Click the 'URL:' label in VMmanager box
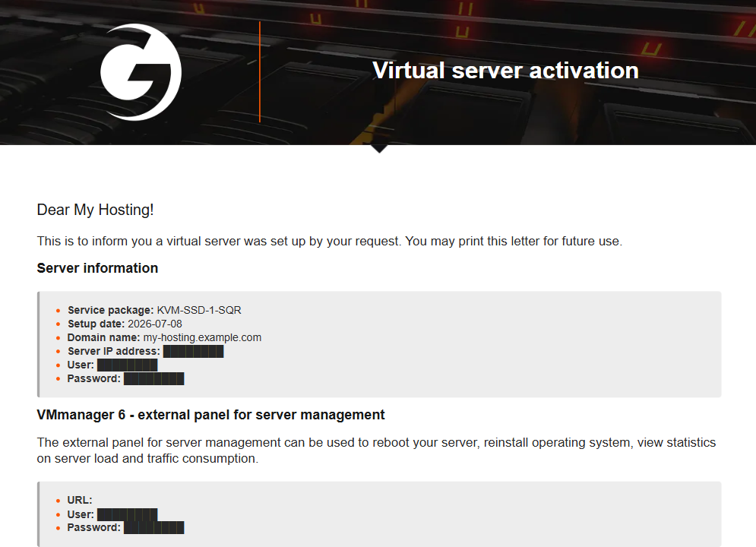 coord(80,500)
